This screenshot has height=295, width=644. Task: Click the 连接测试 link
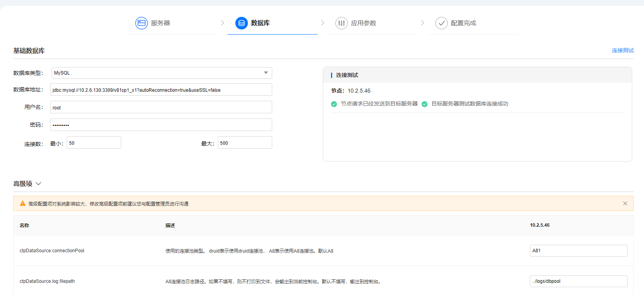point(622,50)
